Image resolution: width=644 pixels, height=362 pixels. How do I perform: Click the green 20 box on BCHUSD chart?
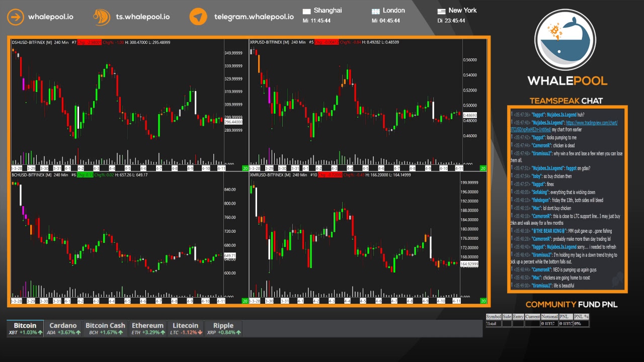(245, 301)
